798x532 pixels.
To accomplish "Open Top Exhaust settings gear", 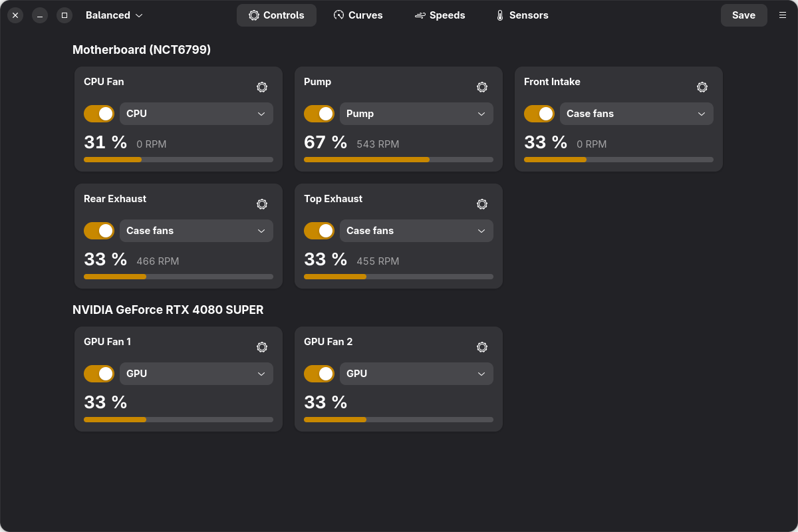I will pos(482,204).
